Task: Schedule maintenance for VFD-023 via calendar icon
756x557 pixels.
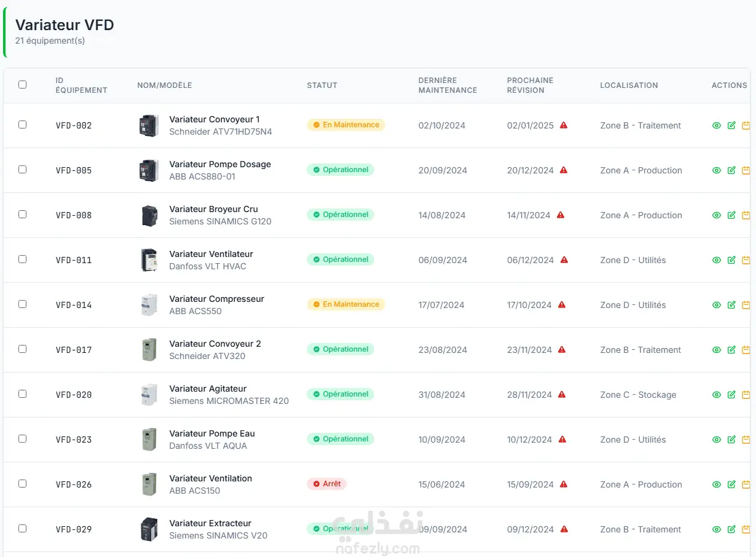Action: click(x=746, y=440)
